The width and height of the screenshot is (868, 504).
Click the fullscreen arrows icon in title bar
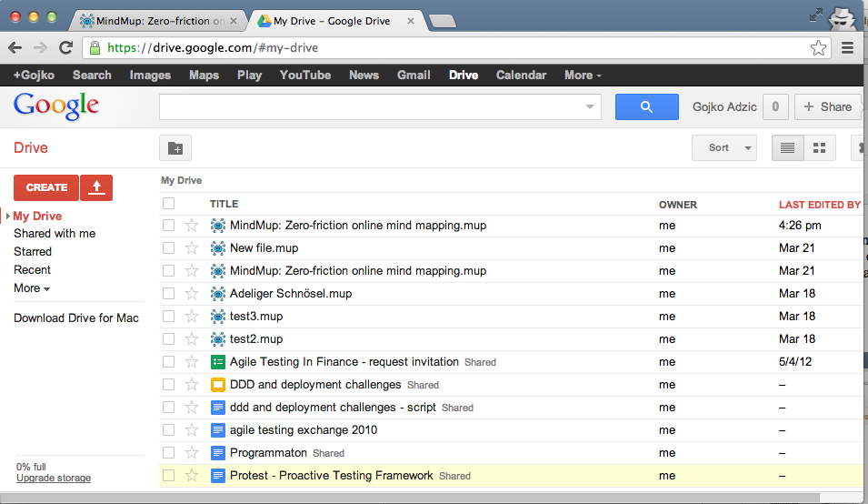[815, 15]
